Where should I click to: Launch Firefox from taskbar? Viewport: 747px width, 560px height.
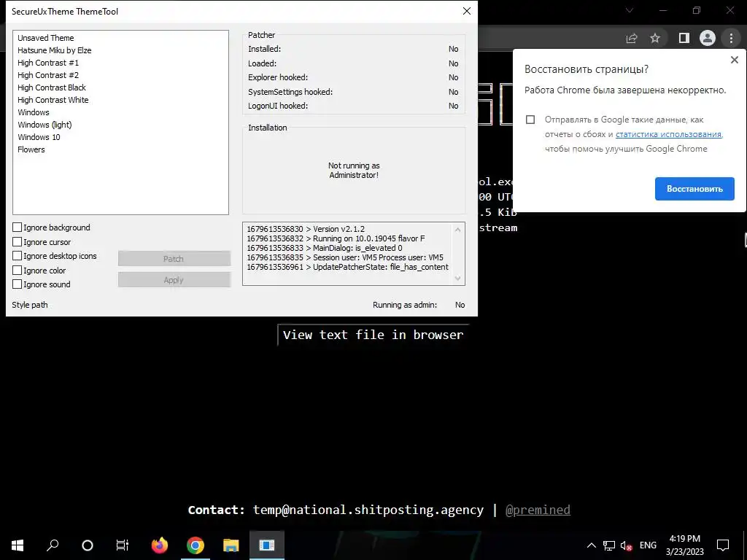tap(160, 545)
